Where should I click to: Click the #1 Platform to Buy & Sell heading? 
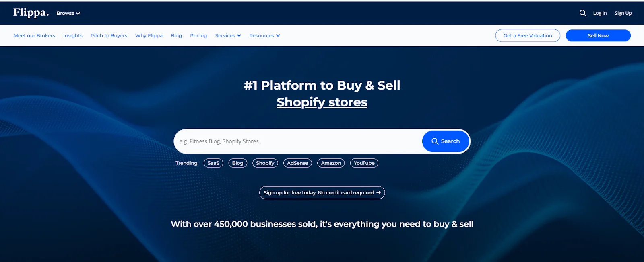point(322,85)
